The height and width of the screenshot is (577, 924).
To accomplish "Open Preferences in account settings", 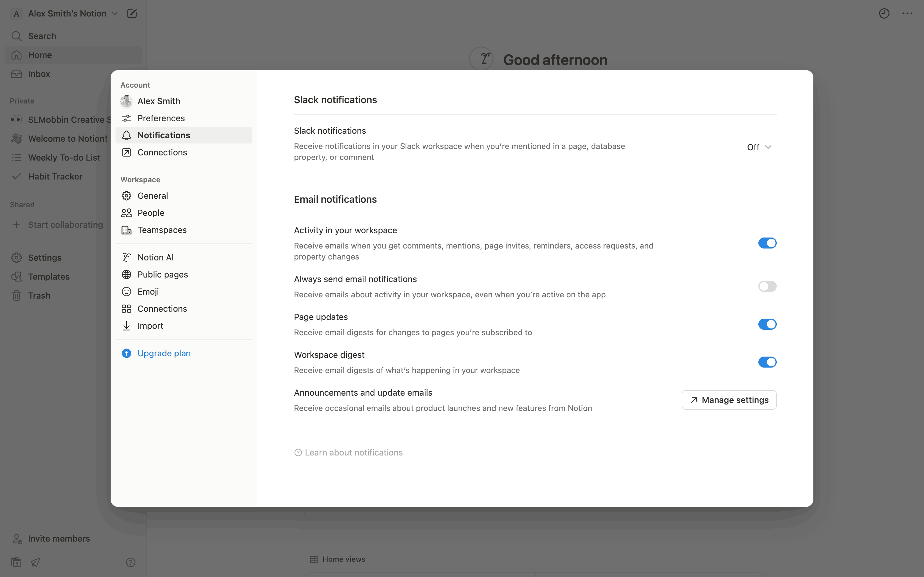I will (x=161, y=118).
